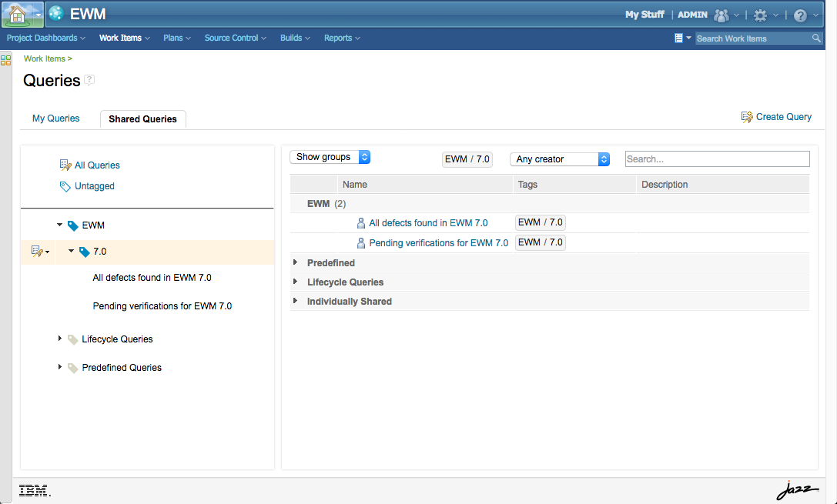Open the query actions icon next to 7.0
This screenshot has height=504, width=837.
coord(37,251)
